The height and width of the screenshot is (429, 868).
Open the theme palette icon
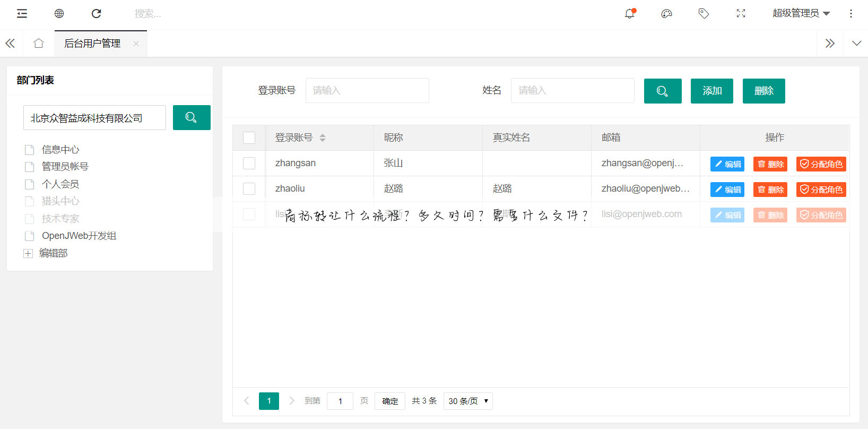point(666,13)
